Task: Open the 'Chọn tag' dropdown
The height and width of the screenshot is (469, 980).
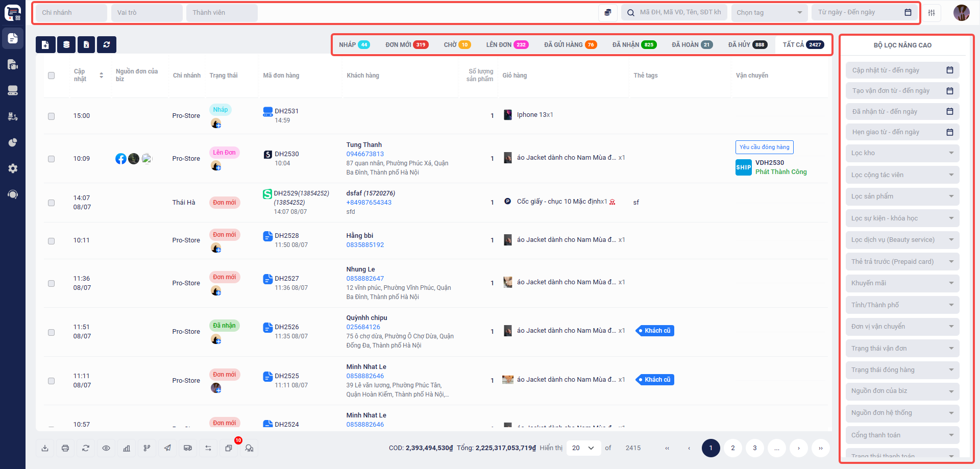Action: pos(769,13)
